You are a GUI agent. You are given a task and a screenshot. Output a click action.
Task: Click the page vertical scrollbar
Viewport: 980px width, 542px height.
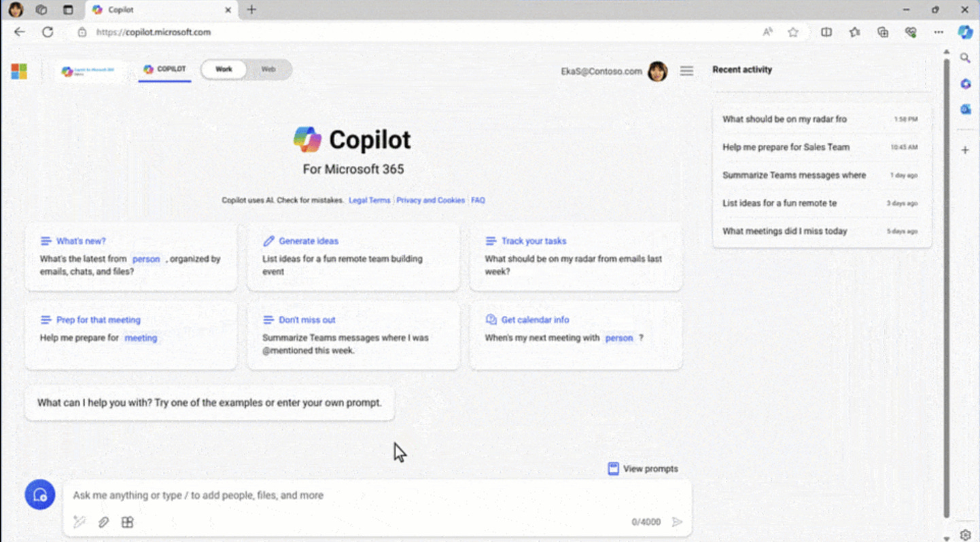946,289
